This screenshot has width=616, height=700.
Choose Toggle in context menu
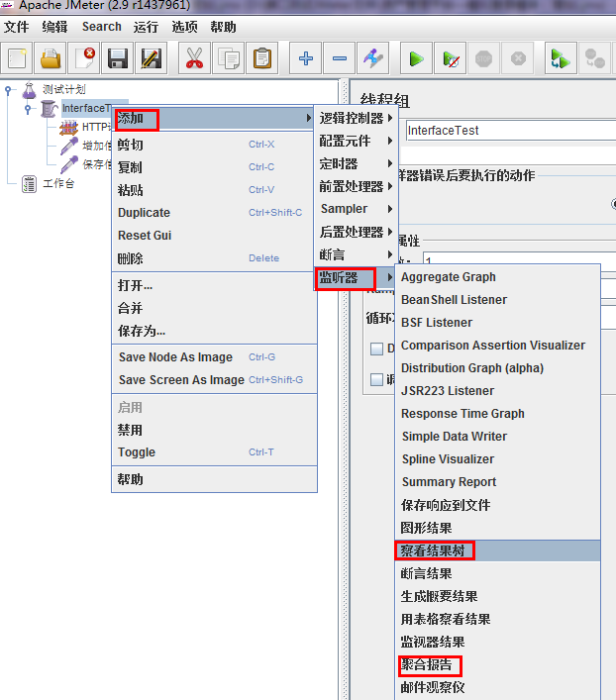(x=215, y=452)
